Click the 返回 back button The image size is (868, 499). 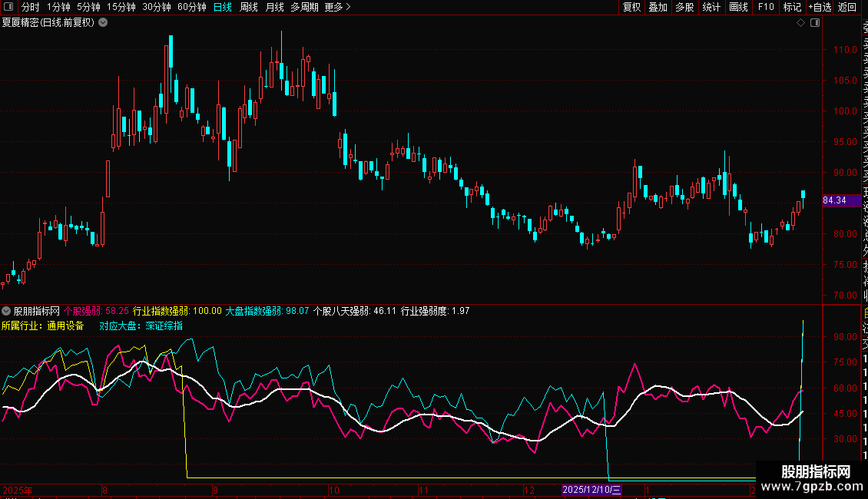coord(847,7)
